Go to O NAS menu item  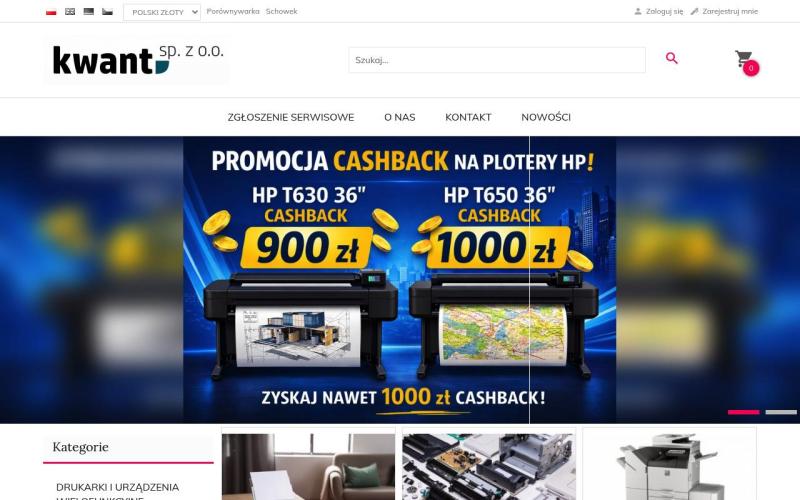tap(399, 117)
